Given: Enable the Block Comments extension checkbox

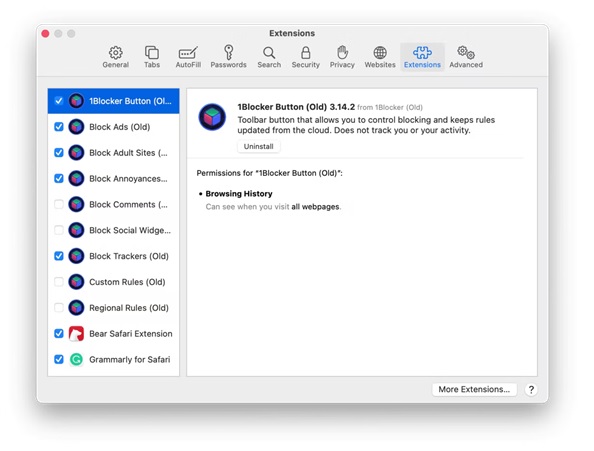Looking at the screenshot, I should [x=59, y=204].
